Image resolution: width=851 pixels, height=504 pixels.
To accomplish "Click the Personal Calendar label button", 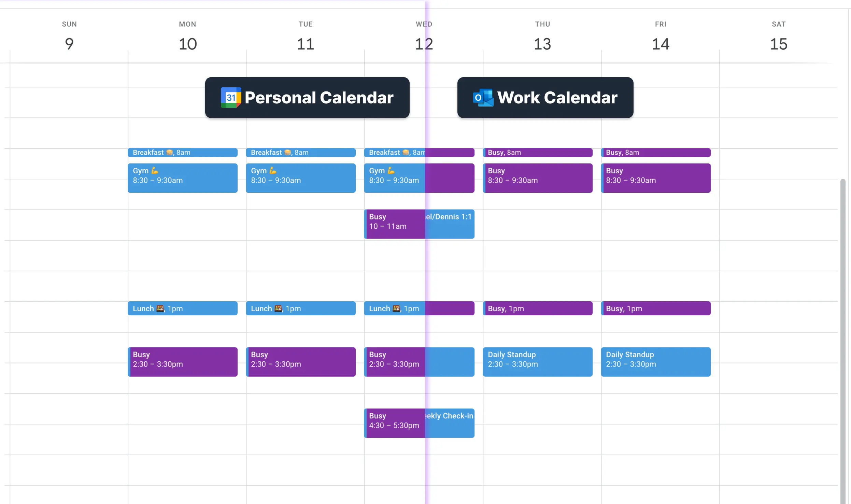I will (307, 97).
